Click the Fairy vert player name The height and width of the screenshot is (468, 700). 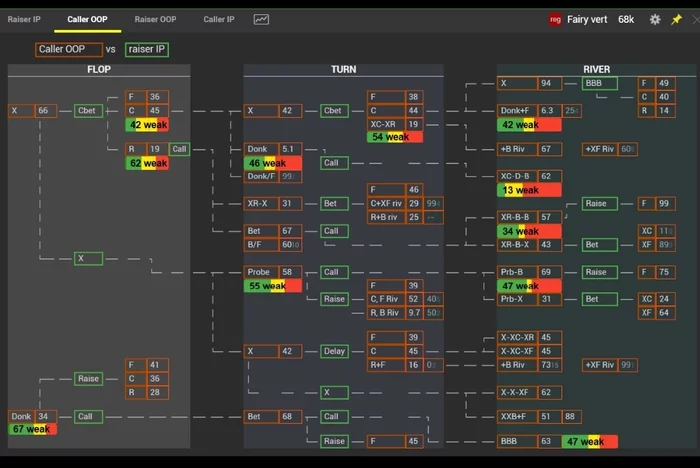(x=587, y=19)
